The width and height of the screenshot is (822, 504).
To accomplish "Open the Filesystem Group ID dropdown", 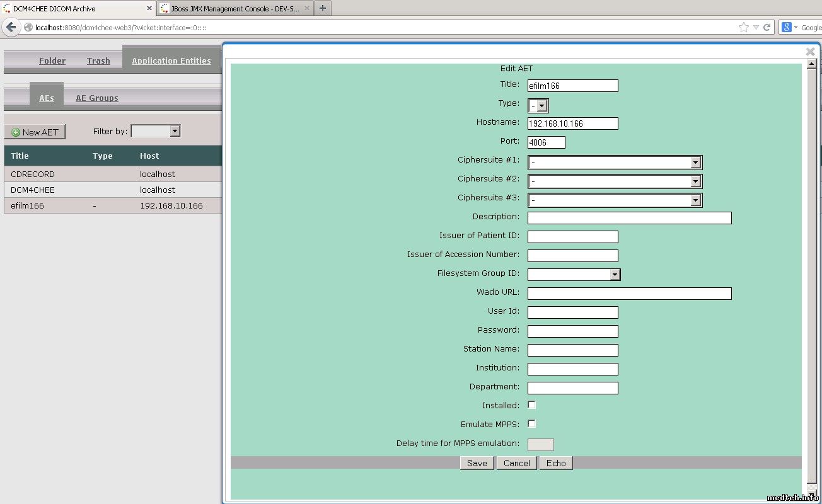I will coord(615,275).
